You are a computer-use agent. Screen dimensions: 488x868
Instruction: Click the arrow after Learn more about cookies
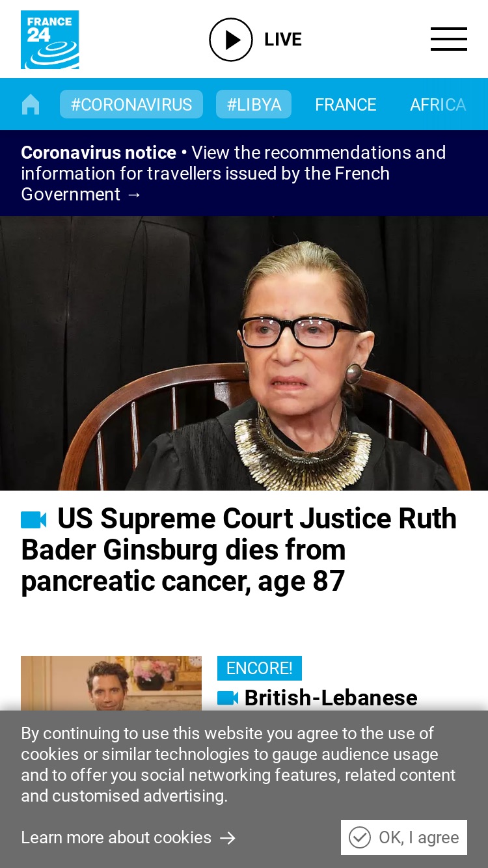[x=228, y=838]
